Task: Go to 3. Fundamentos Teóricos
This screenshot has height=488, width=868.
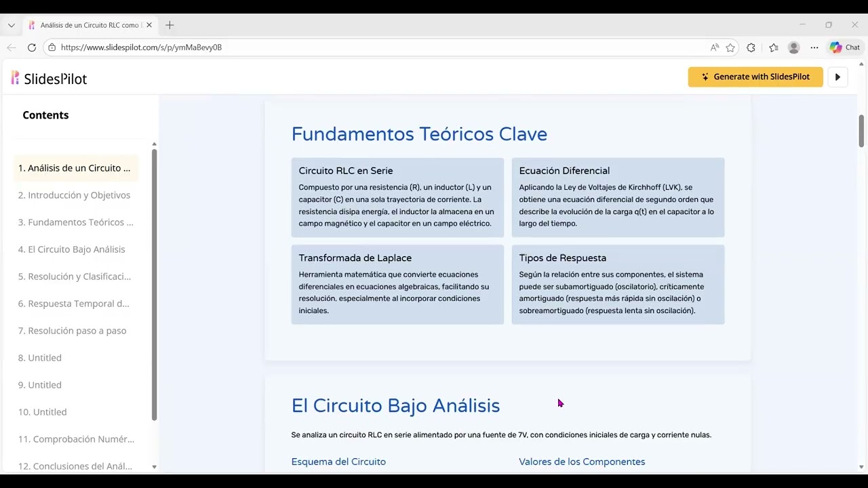Action: 76,222
